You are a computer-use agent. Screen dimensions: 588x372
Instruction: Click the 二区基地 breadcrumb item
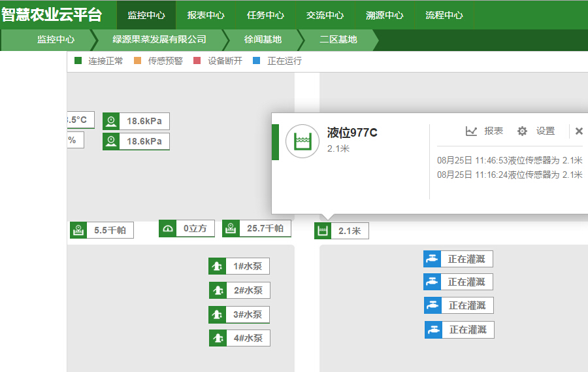[338, 39]
